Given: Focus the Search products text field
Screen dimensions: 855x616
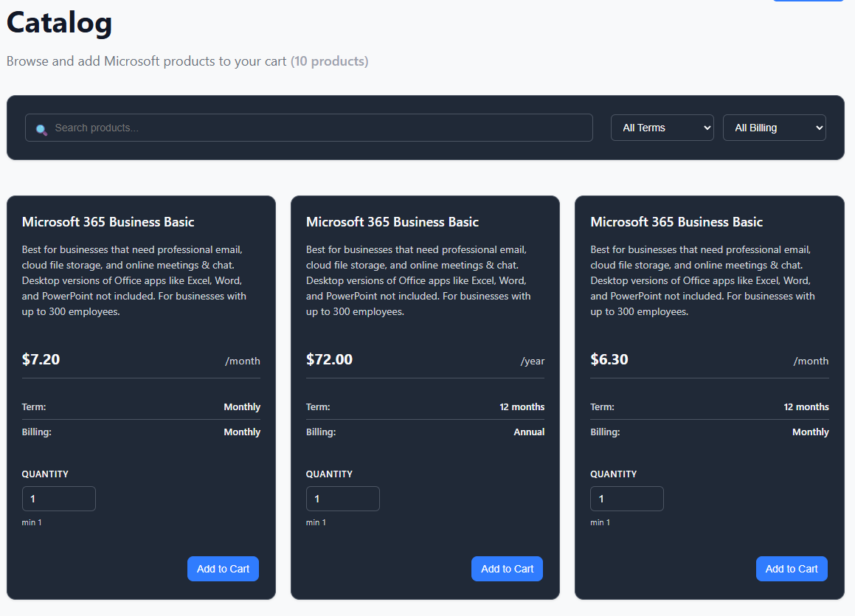Looking at the screenshot, I should [317, 128].
